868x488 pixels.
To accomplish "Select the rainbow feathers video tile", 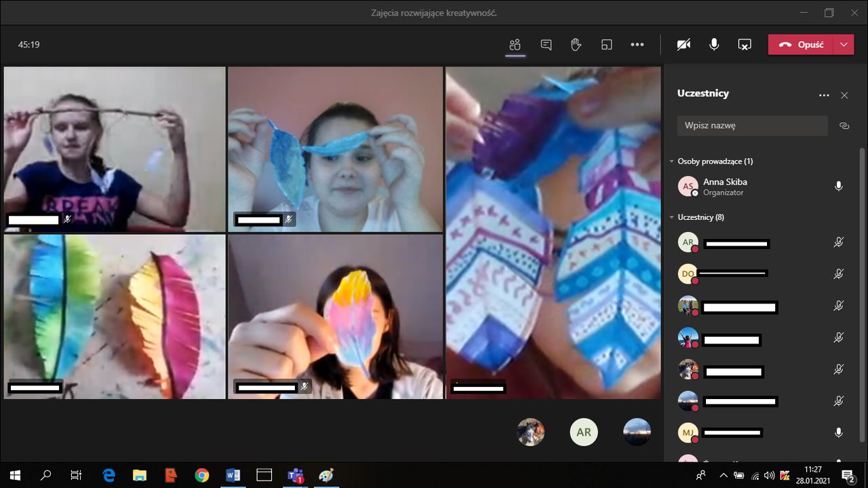I will click(115, 316).
